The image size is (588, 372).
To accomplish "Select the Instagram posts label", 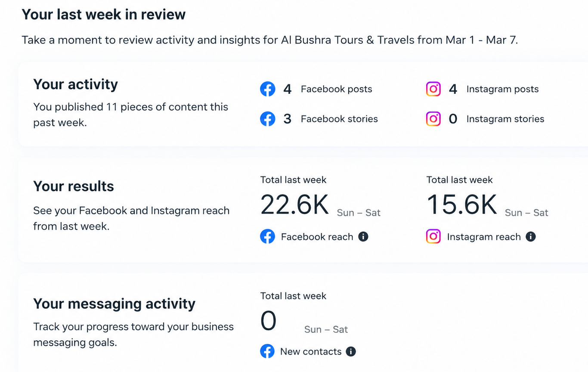I will [502, 89].
